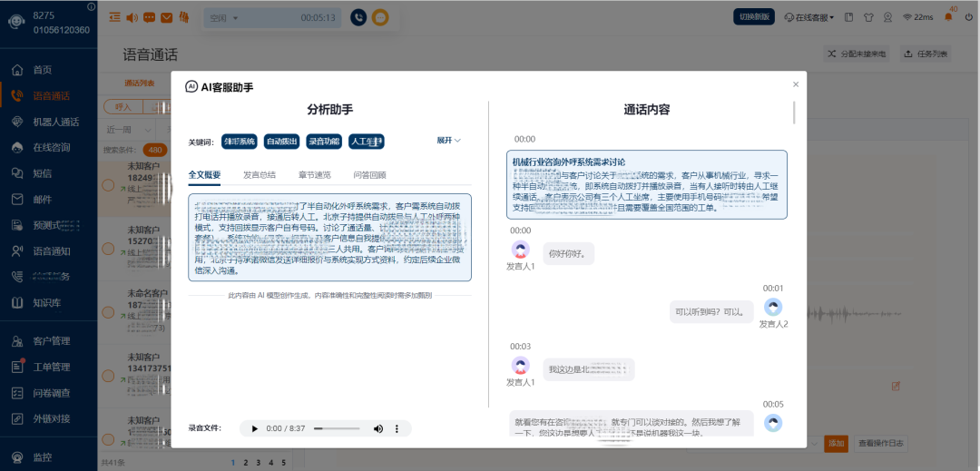Switch to 发言总结 tab

(x=260, y=174)
